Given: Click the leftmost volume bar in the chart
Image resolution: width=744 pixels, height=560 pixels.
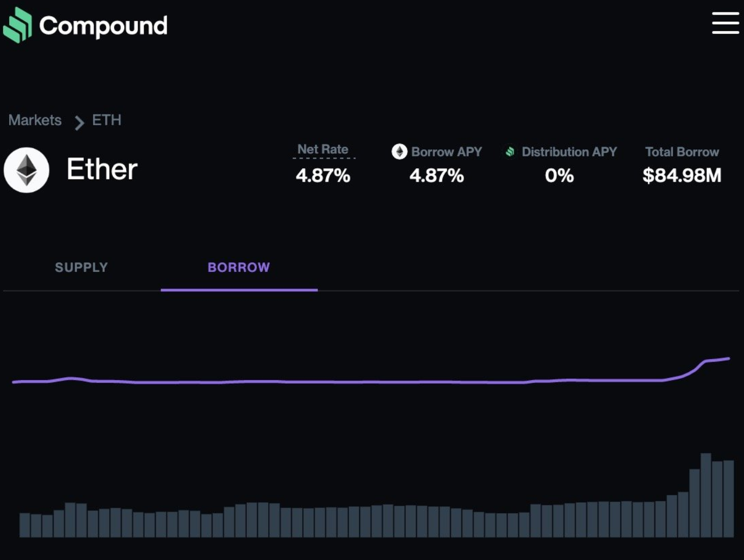Looking at the screenshot, I should point(24,524).
